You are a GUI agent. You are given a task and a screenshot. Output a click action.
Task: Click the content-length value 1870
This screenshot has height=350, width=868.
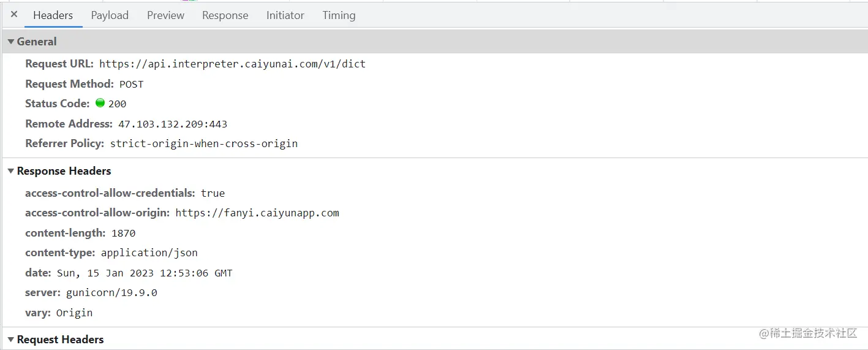(x=123, y=233)
